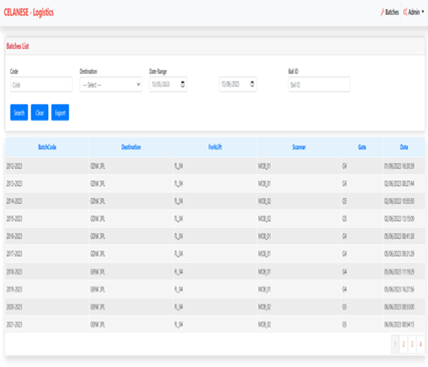Screen dimensions: 428x367
Task: Expand the Admin user menu
Action: [413, 12]
